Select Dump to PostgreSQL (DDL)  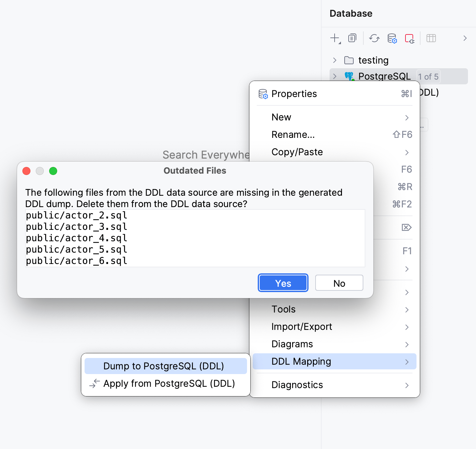coord(163,366)
